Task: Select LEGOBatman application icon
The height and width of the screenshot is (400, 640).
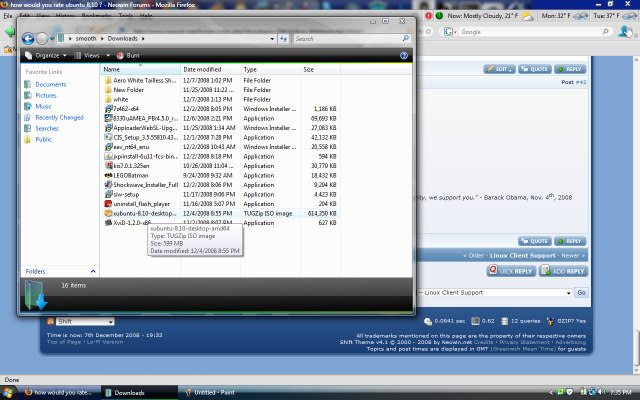Action: click(x=108, y=176)
